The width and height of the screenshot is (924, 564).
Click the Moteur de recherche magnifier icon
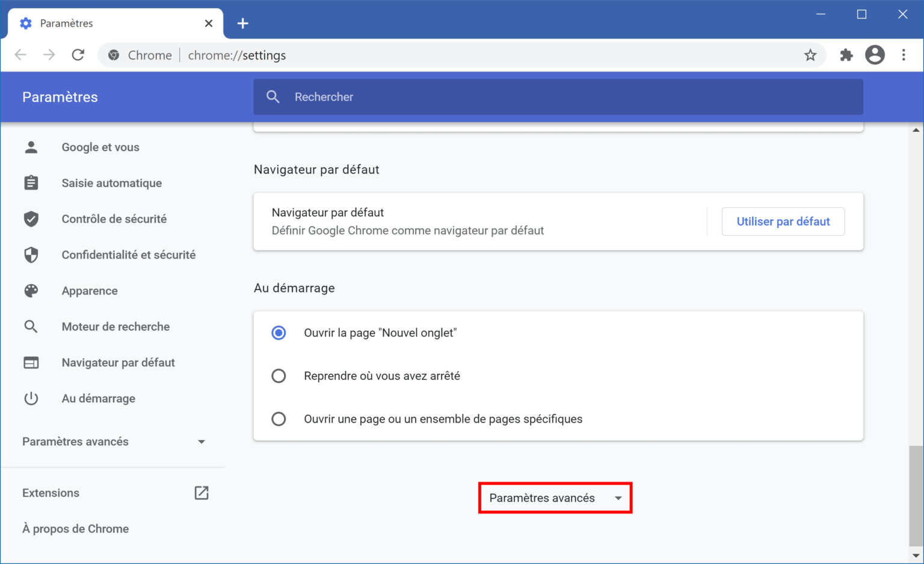[31, 326]
